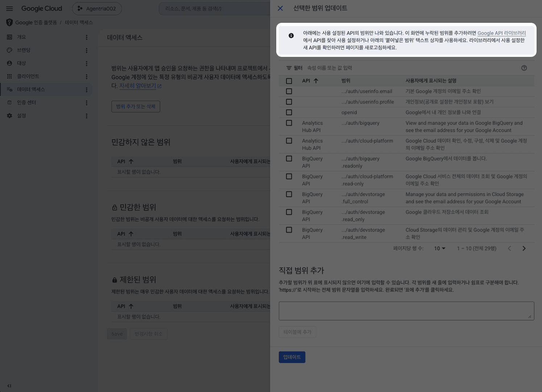Select all scopes with the header checkbox
Image resolution: width=542 pixels, height=392 pixels.
289,81
